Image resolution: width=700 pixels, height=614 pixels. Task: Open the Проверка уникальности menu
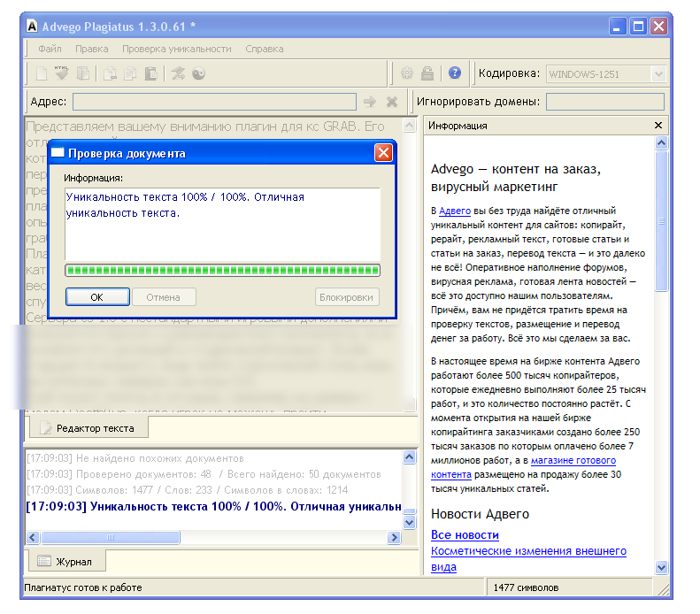177,49
